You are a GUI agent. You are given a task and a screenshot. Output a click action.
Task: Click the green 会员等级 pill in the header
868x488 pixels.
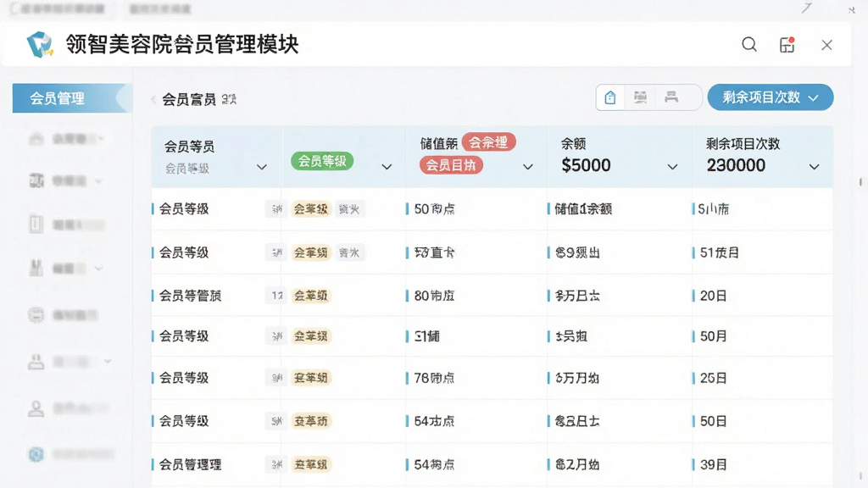(x=322, y=161)
